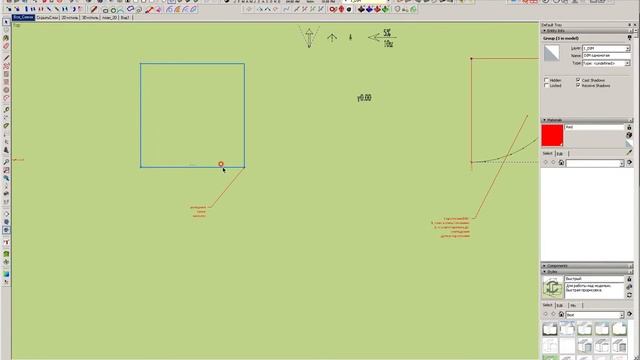Click the Name field in Entity Info
Screen dimensions: 640x360
click(x=606, y=56)
